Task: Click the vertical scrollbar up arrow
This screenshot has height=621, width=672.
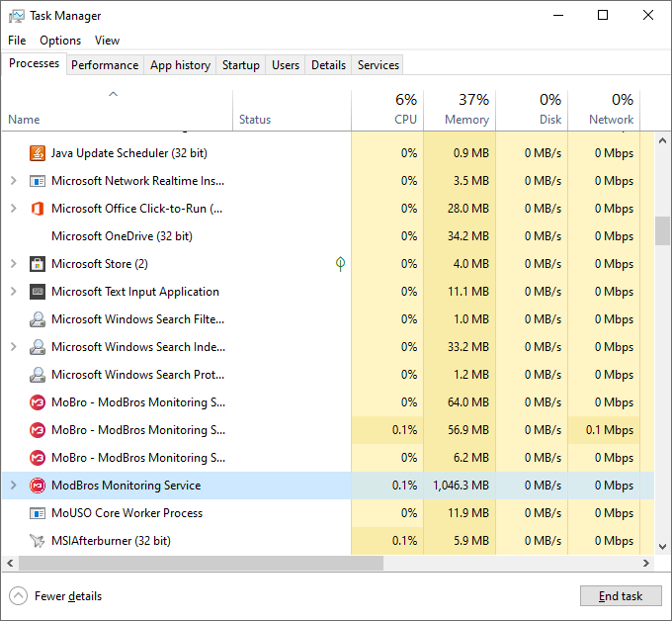Action: tap(662, 140)
